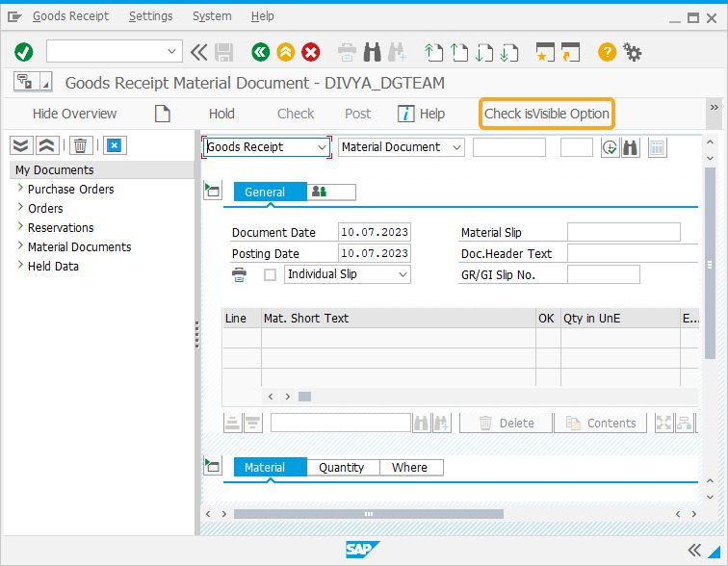
Task: Click the Execute clock icon
Action: [x=610, y=147]
